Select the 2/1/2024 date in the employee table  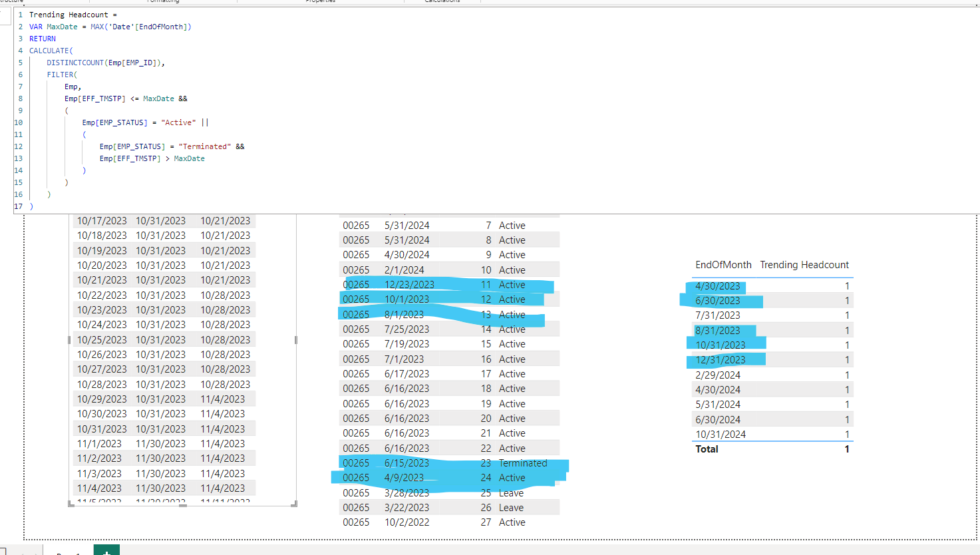pos(405,270)
